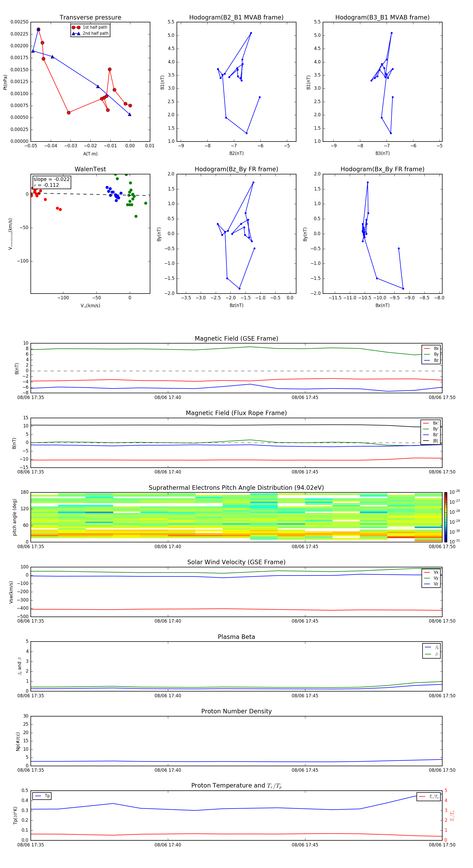Click the 'By' entry in GSE legend
This screenshot has height=868, width=473.
tap(431, 354)
